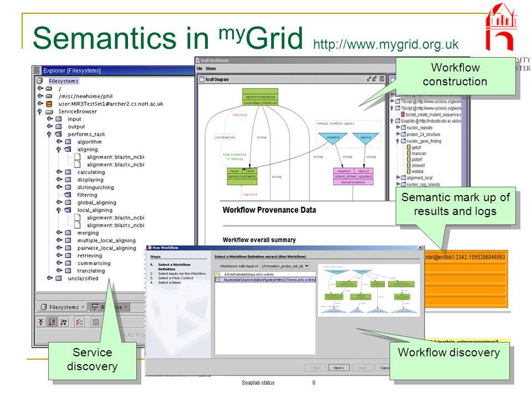Click the marscan service icon
Image resolution: width=532 pixels, height=399 pixels.
click(409, 154)
